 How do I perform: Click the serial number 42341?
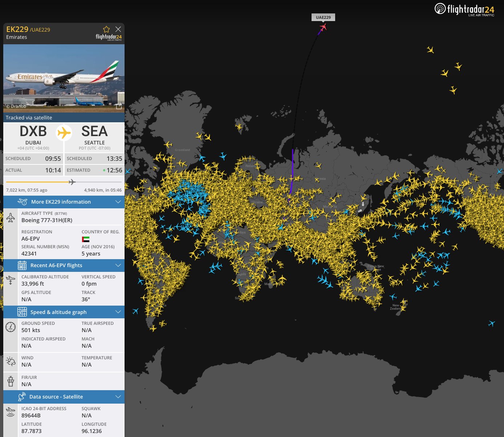click(29, 254)
